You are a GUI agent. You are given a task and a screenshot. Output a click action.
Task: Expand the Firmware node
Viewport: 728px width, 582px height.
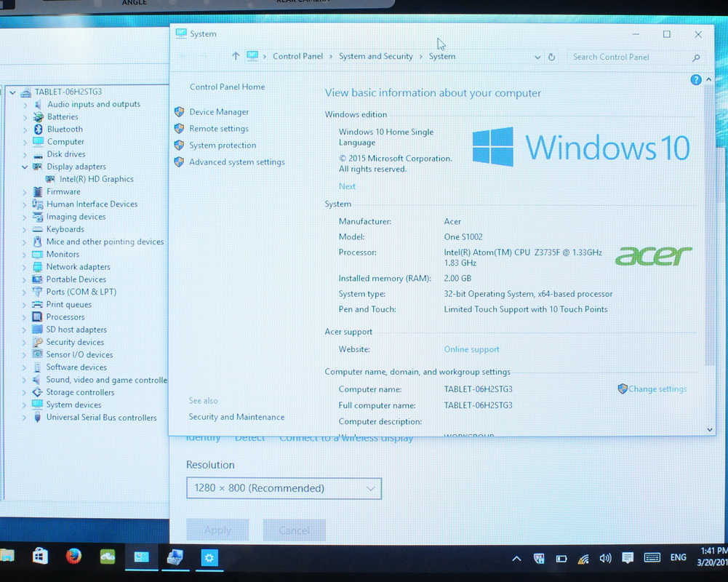click(25, 192)
